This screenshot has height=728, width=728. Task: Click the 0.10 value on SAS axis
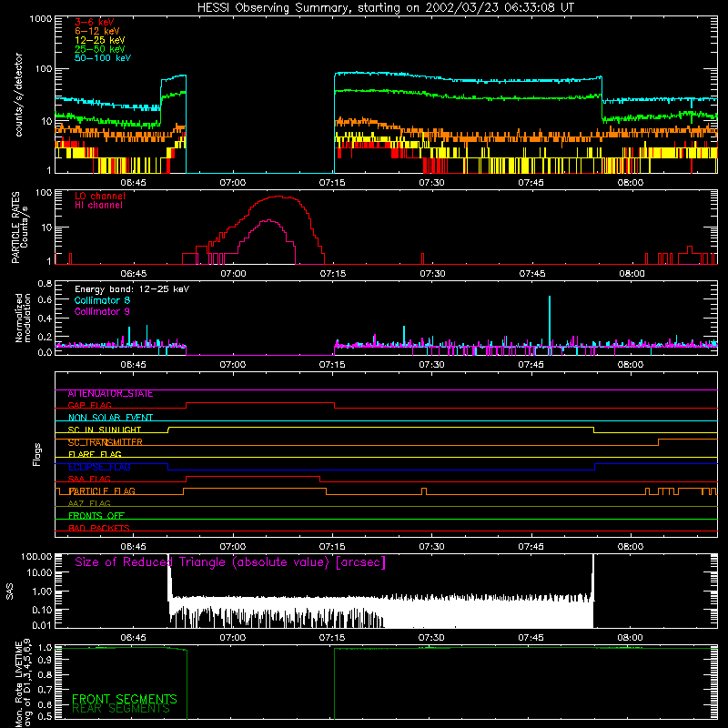pyautogui.click(x=42, y=610)
